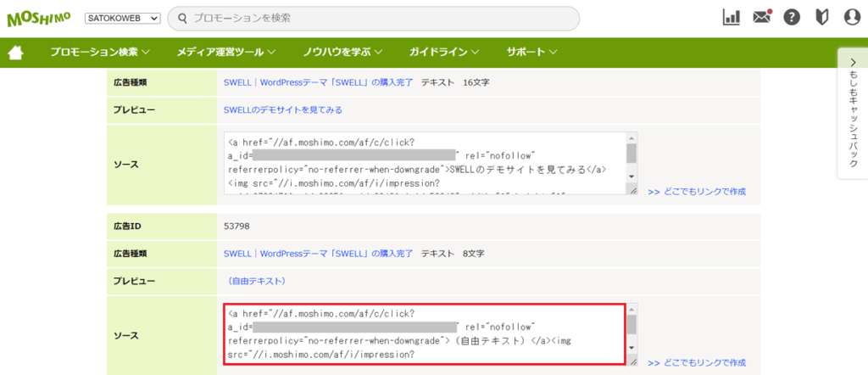Image resolution: width=868 pixels, height=375 pixels.
Task: Open the SATOKOWEB site selector dropdown
Action: [122, 19]
